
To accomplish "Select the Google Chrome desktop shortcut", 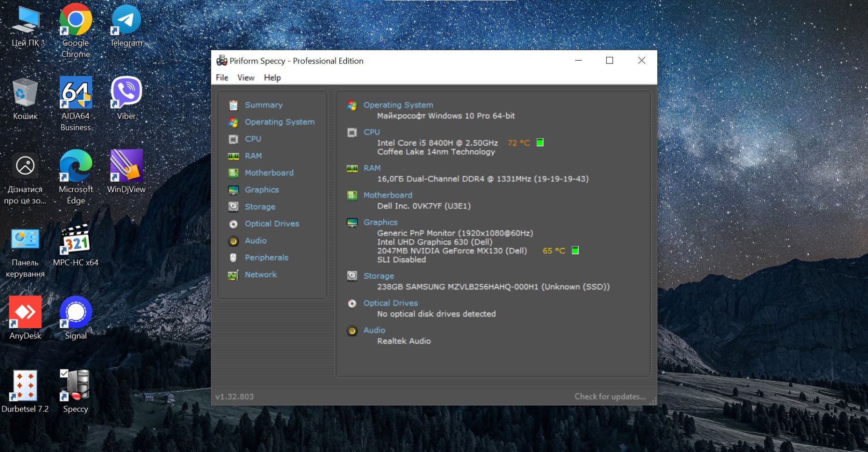I will (x=76, y=31).
